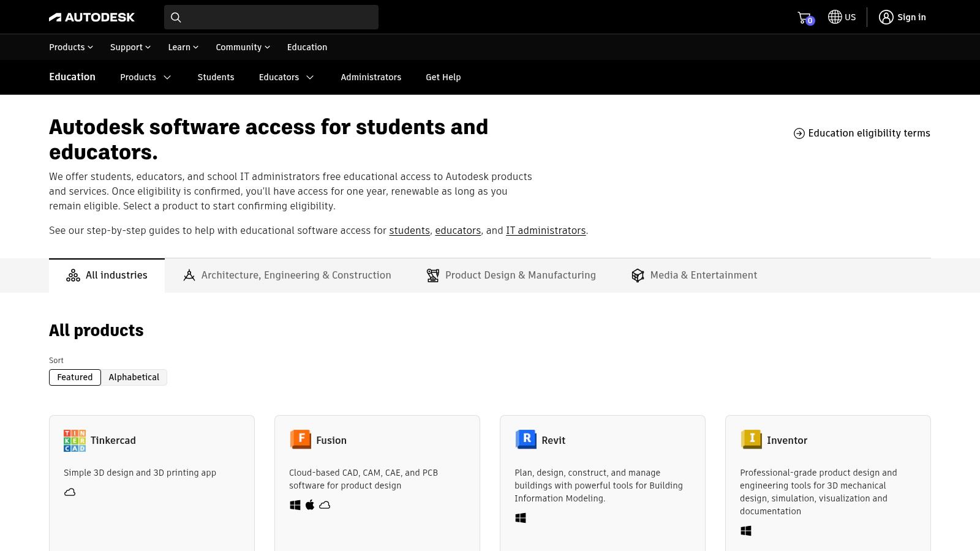
Task: Click the Media & Entertainment cube icon
Action: 638,275
